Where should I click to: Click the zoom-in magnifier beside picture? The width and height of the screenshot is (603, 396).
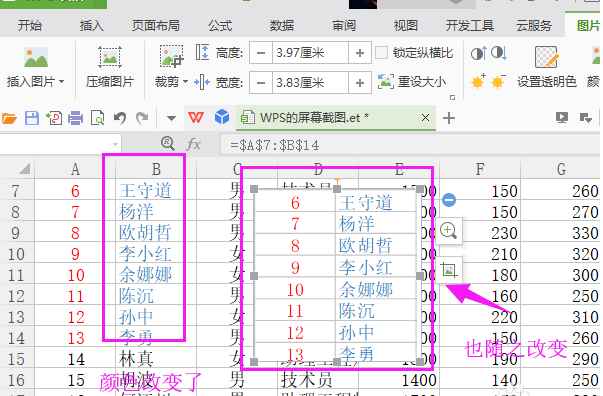pyautogui.click(x=448, y=231)
